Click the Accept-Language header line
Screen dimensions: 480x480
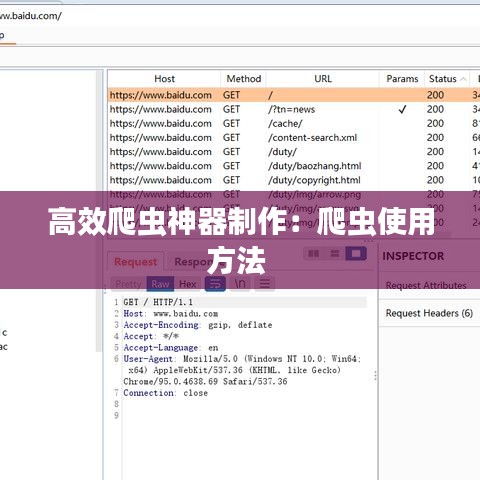pos(171,348)
